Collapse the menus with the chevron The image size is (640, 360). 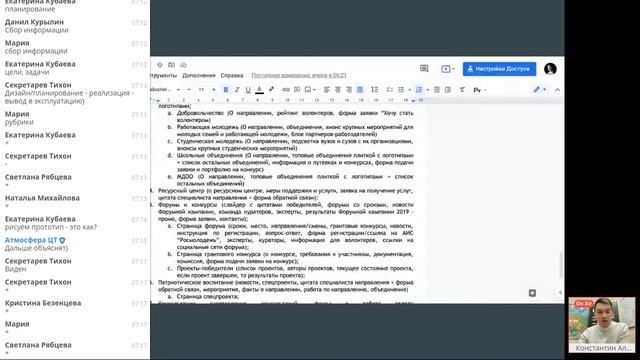(558, 90)
